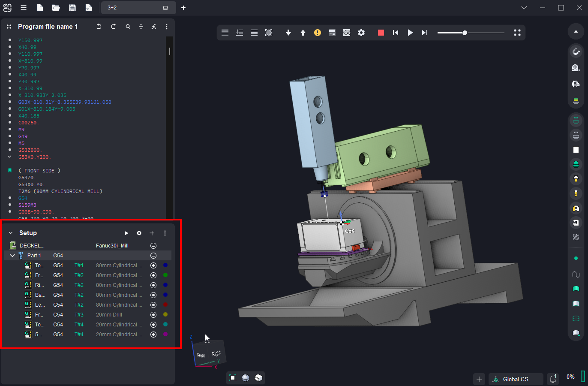Collapse the Part 1 tree node

click(12, 256)
